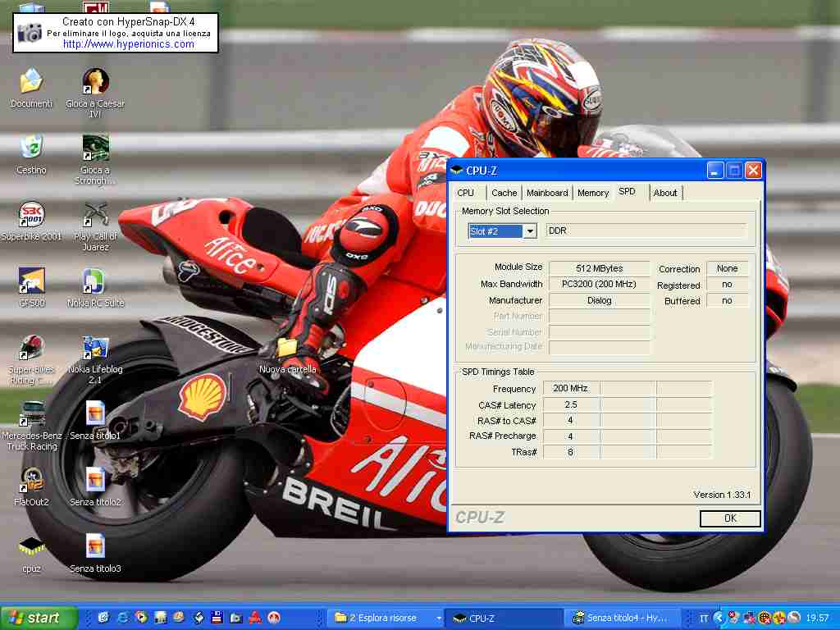The width and height of the screenshot is (840, 630).
Task: Show hidden tray icons with the arrow
Action: click(x=719, y=618)
